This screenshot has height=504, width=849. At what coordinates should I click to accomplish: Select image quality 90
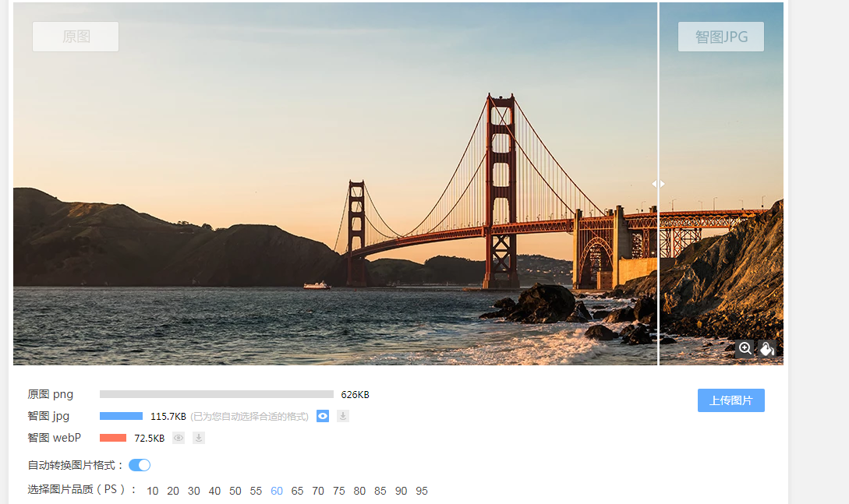[x=401, y=491]
